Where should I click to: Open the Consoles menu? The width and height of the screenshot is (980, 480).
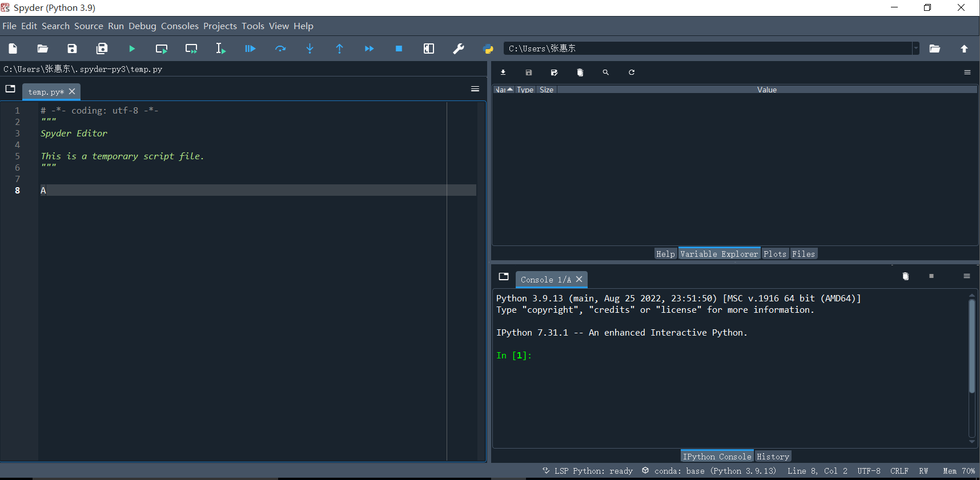tap(180, 26)
